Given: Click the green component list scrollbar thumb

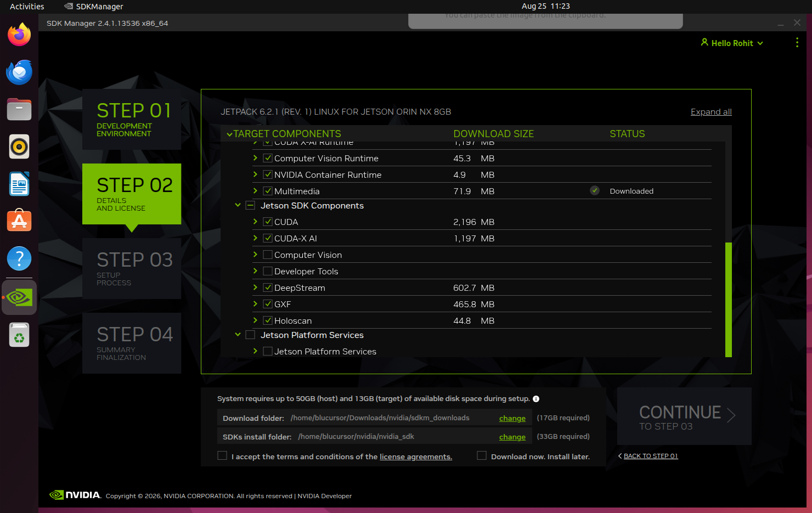Looking at the screenshot, I should (729, 300).
